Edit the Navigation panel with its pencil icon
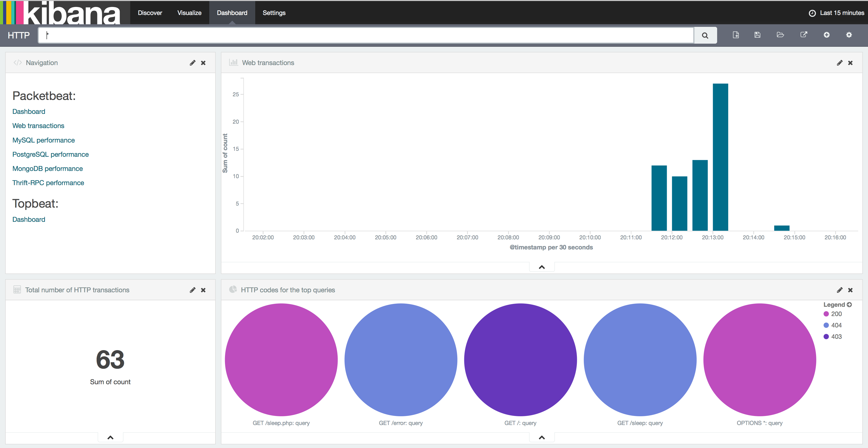 [192, 63]
